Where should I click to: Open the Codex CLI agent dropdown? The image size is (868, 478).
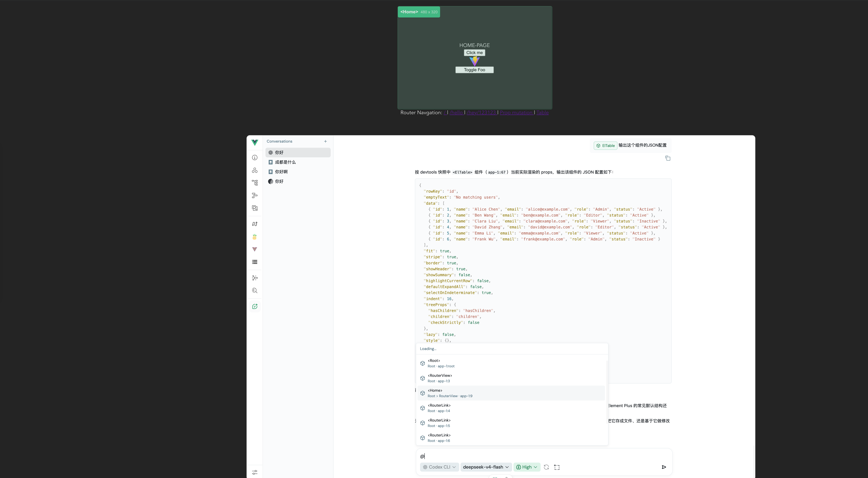point(439,467)
